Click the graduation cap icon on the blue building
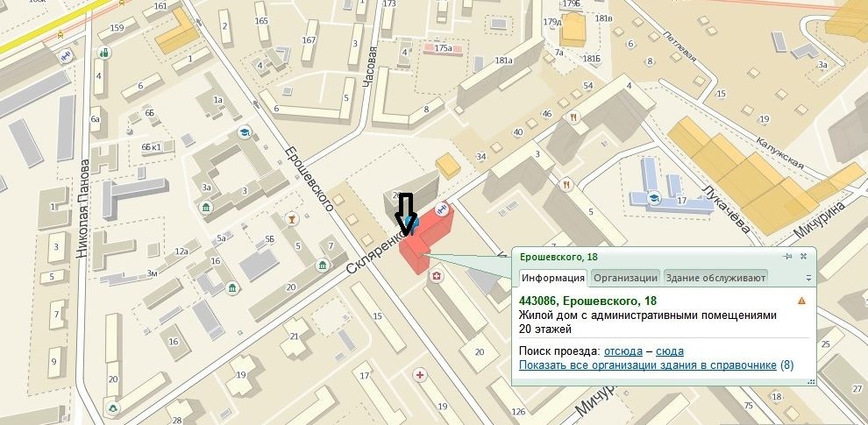This screenshot has width=868, height=425. (654, 197)
